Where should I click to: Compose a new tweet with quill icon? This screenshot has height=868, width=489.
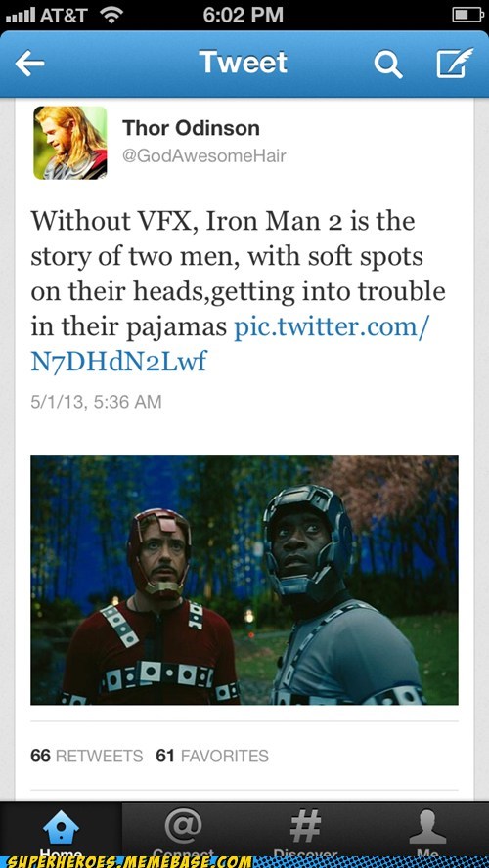[455, 64]
